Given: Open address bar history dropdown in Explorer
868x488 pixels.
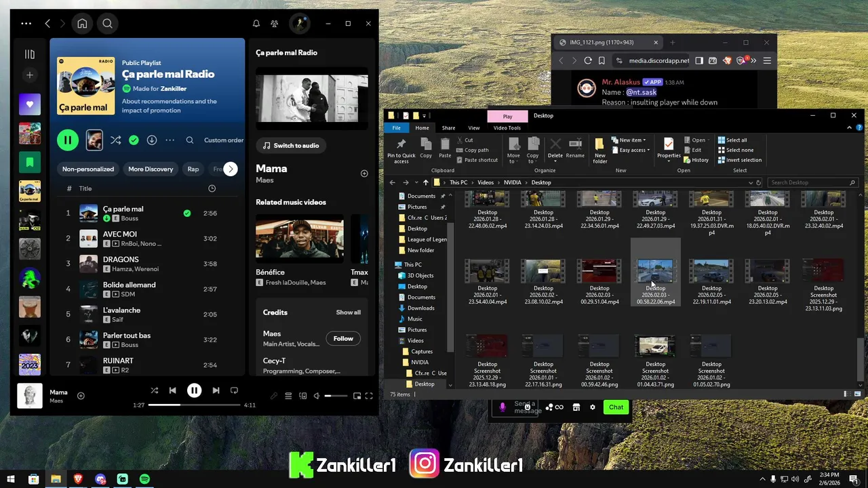Looking at the screenshot, I should (751, 182).
